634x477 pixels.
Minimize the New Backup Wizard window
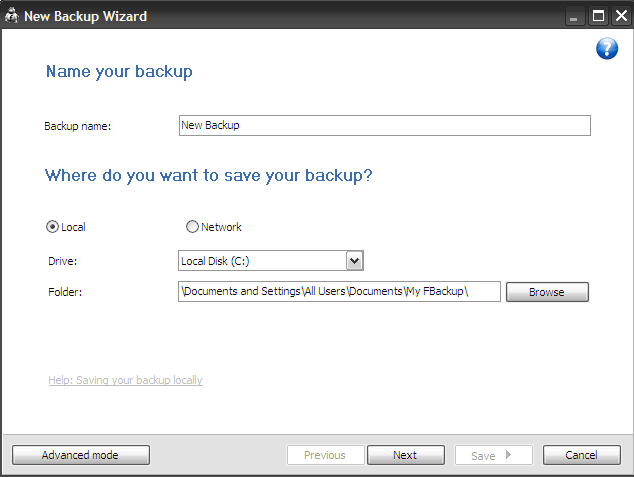coord(574,16)
